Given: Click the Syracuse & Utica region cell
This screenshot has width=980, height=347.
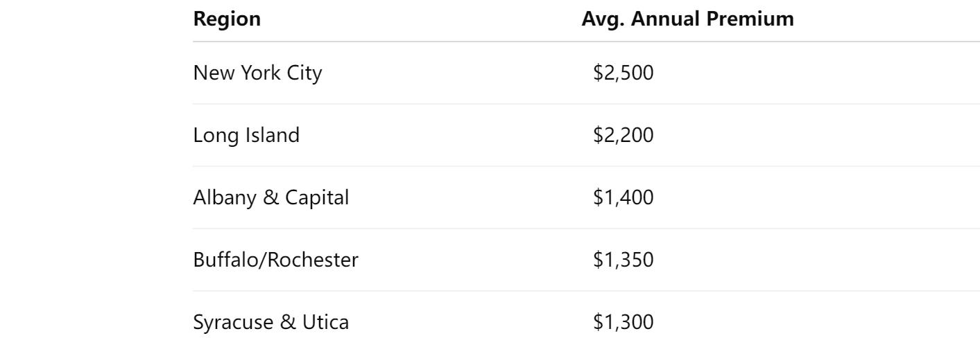Looking at the screenshot, I should (270, 322).
